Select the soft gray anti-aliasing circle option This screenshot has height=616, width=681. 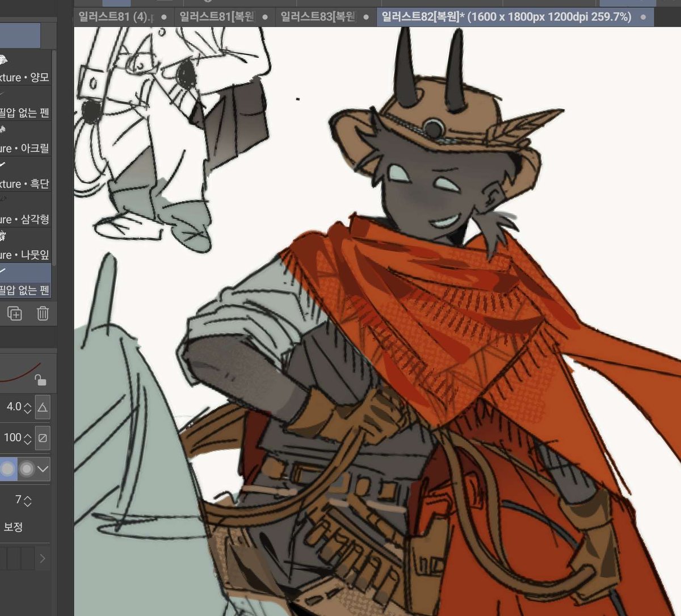click(26, 469)
